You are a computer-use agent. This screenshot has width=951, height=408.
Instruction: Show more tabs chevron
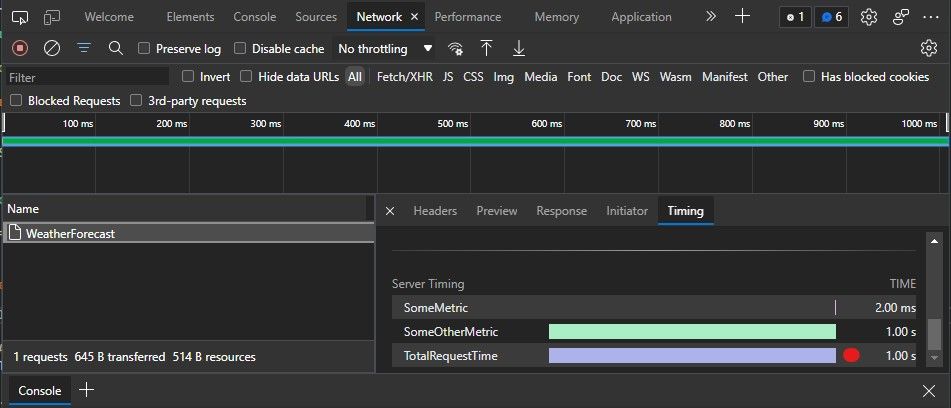[711, 17]
